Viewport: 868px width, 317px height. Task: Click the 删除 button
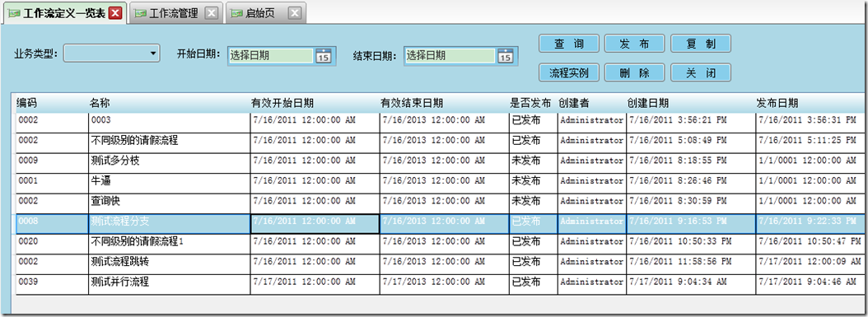pos(634,72)
